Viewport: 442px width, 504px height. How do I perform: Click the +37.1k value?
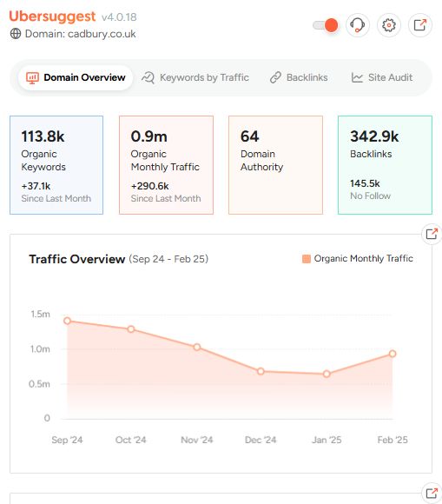pyautogui.click(x=36, y=186)
